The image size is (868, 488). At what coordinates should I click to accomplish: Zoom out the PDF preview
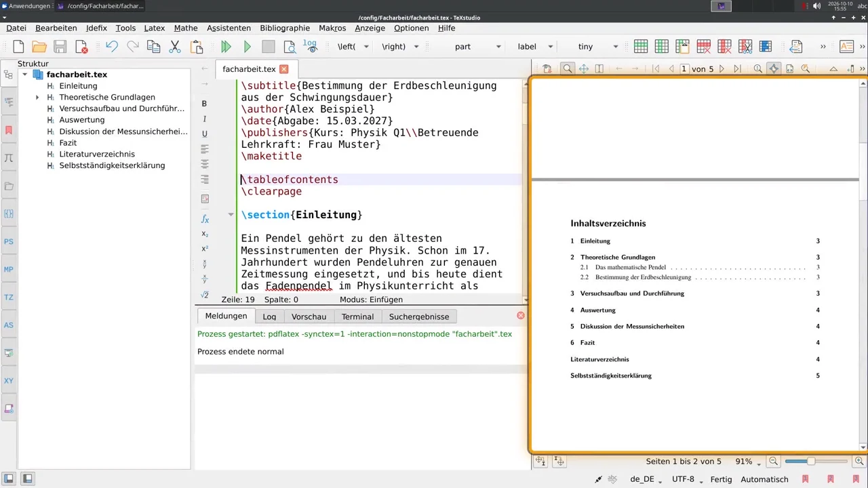[773, 462]
